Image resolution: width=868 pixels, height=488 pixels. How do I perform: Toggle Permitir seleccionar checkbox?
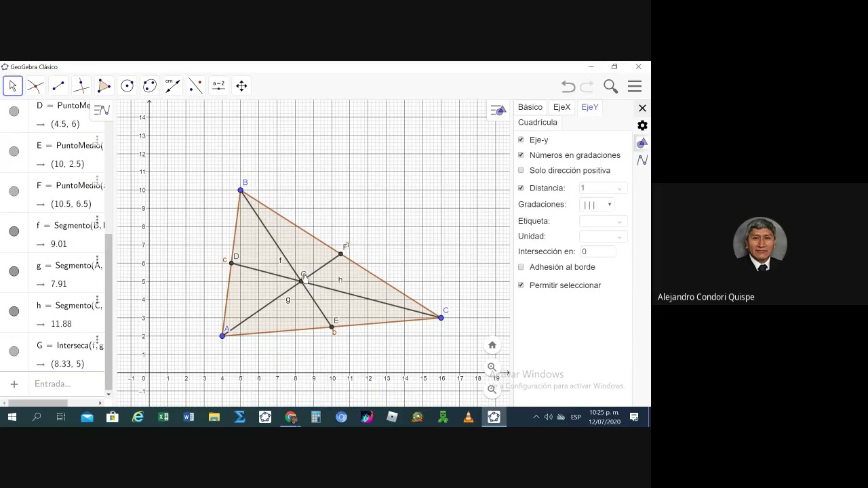coord(521,285)
